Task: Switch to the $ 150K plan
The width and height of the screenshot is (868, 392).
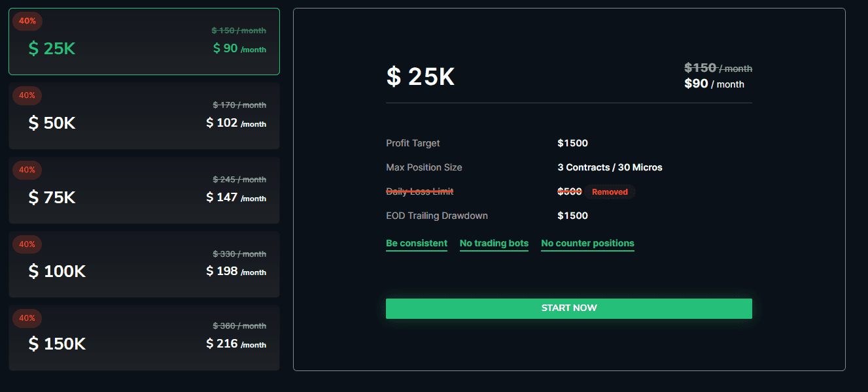Action: 144,338
